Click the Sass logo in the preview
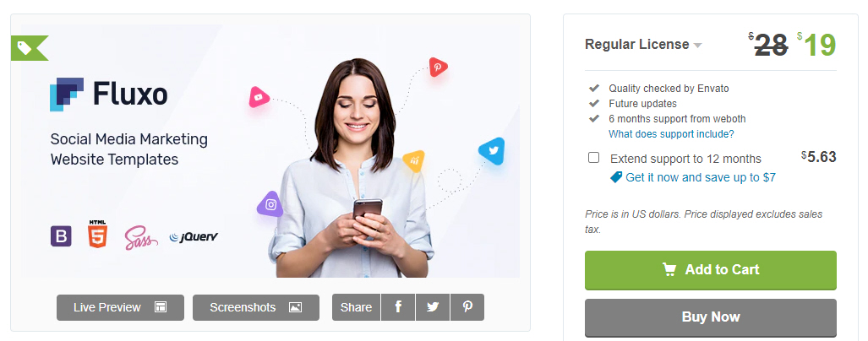 click(140, 237)
